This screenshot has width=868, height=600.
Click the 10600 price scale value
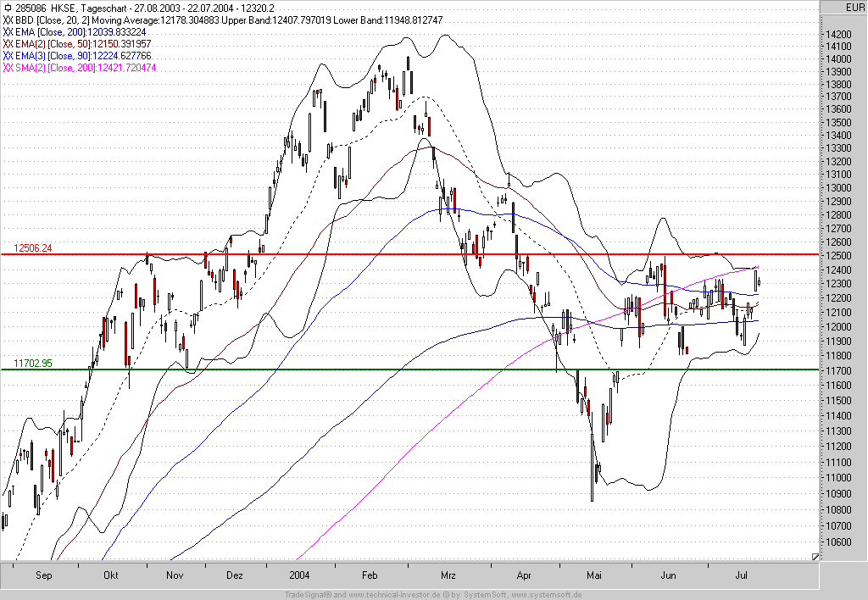tap(838, 542)
